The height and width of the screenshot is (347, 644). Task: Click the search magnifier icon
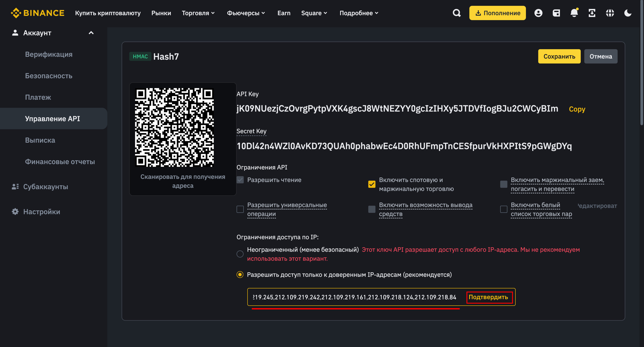(456, 13)
